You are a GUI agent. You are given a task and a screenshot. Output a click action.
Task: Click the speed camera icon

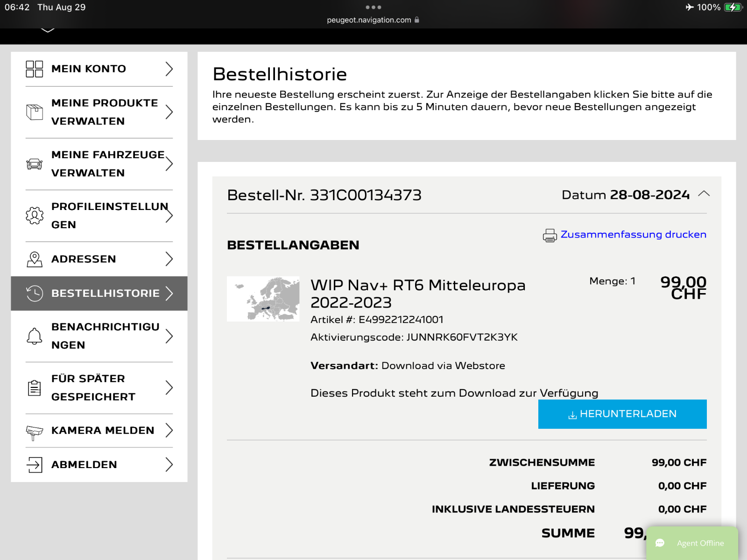(x=35, y=432)
